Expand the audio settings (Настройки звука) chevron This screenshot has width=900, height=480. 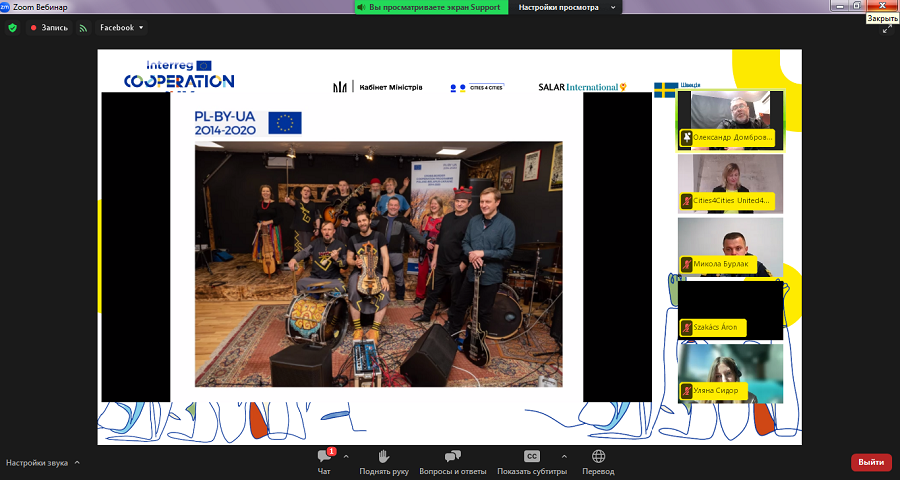pyautogui.click(x=77, y=463)
